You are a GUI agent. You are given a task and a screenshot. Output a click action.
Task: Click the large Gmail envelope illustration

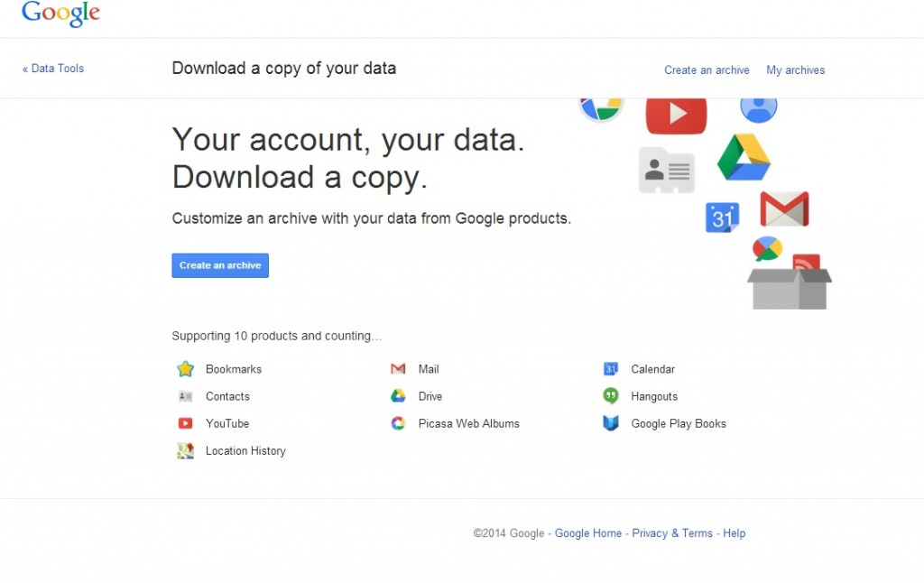(784, 208)
